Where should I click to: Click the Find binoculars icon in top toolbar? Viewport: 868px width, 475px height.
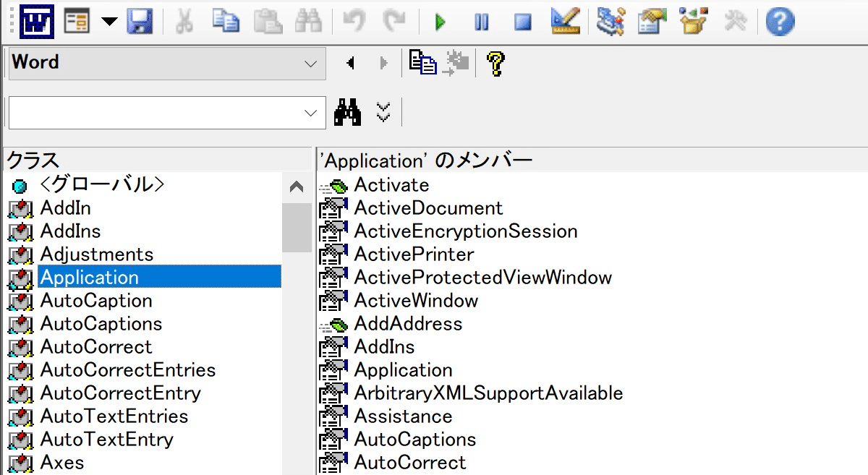pos(309,22)
